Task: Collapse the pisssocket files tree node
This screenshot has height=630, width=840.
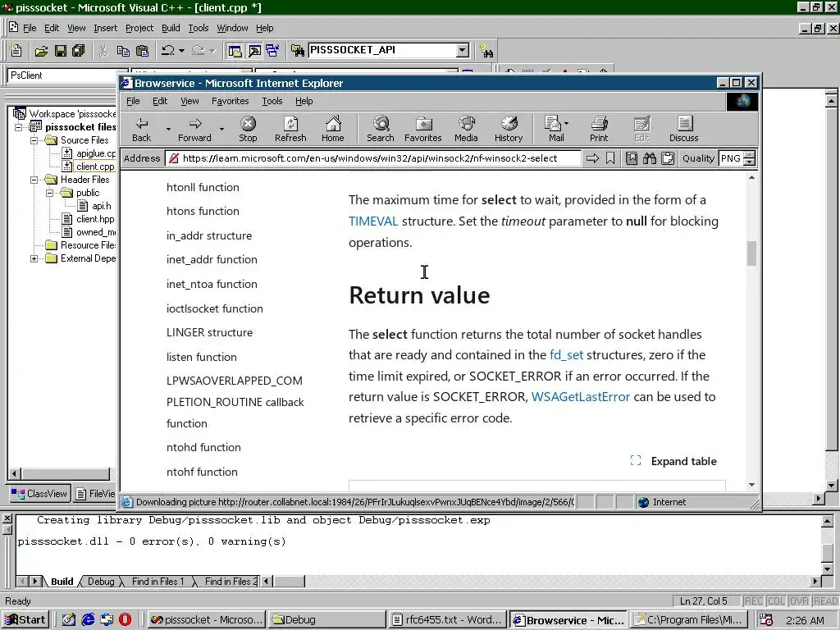Action: [x=19, y=127]
